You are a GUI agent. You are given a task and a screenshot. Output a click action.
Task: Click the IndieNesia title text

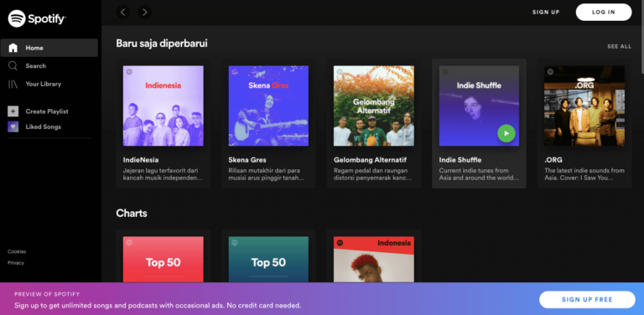(x=141, y=160)
